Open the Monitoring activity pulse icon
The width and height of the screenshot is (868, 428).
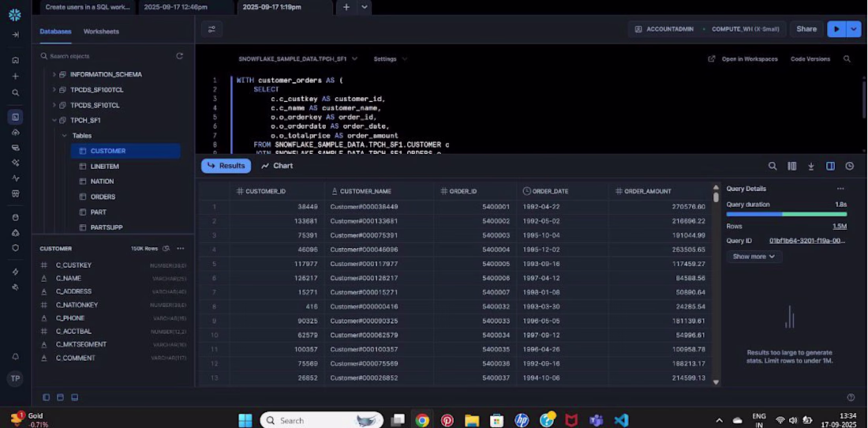click(x=16, y=178)
